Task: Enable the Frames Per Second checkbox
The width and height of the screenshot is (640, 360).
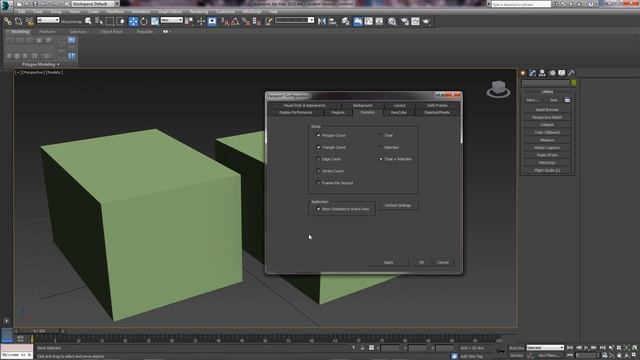Action: [x=318, y=182]
